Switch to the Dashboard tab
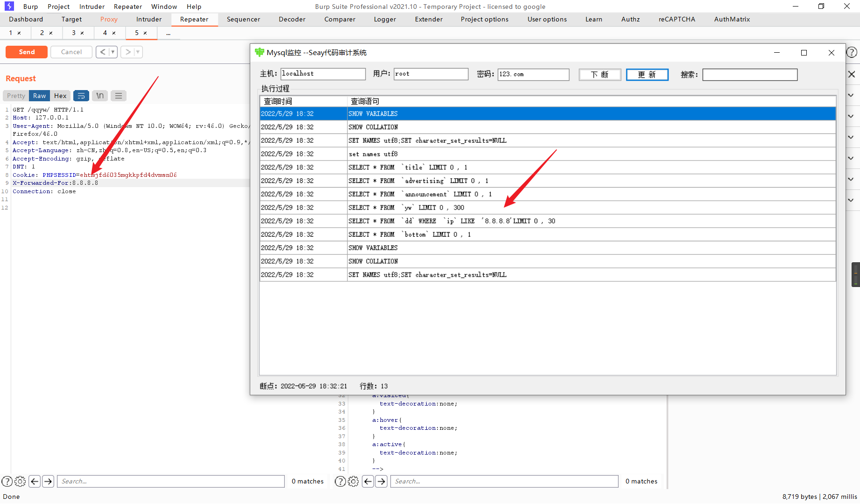This screenshot has height=504, width=860. pos(26,19)
